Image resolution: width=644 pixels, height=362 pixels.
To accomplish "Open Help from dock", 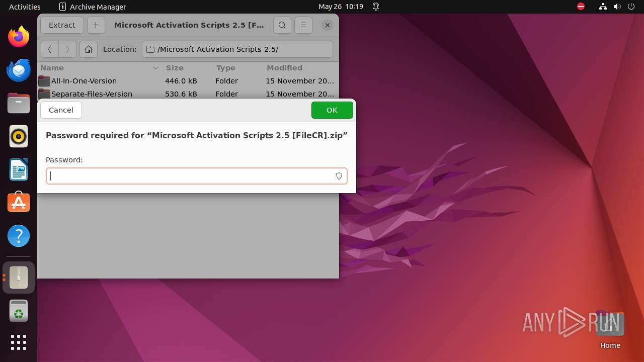I will click(x=19, y=236).
